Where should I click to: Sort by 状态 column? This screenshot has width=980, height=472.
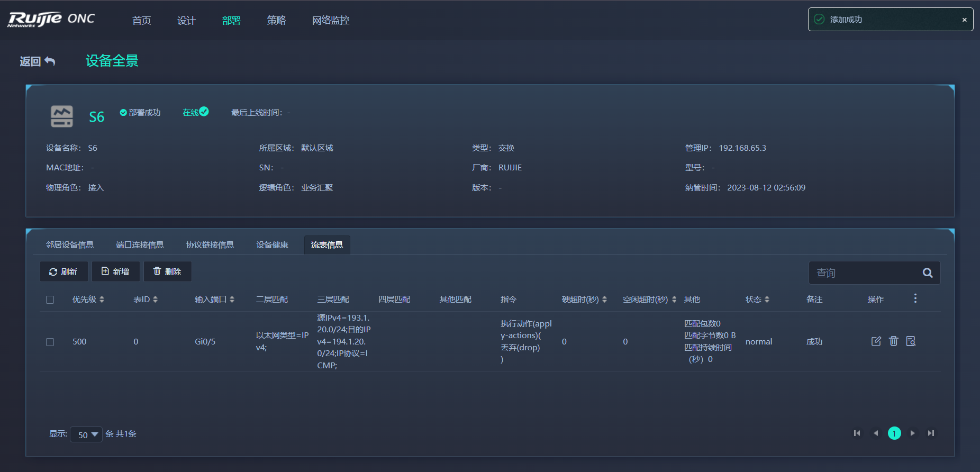click(x=767, y=299)
